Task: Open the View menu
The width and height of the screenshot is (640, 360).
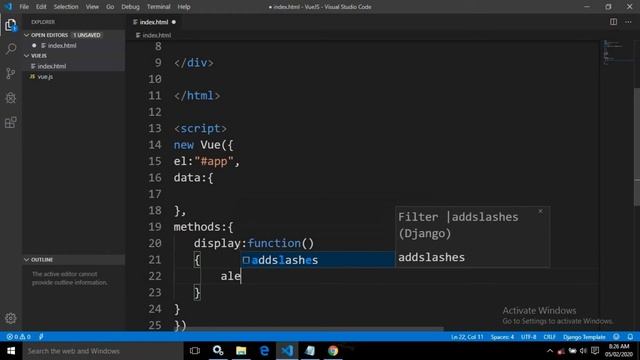Action: [x=92, y=7]
